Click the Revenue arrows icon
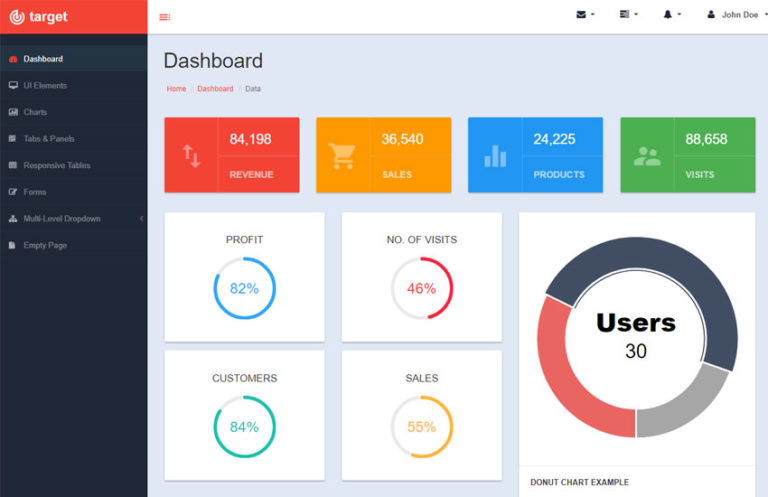 point(190,155)
